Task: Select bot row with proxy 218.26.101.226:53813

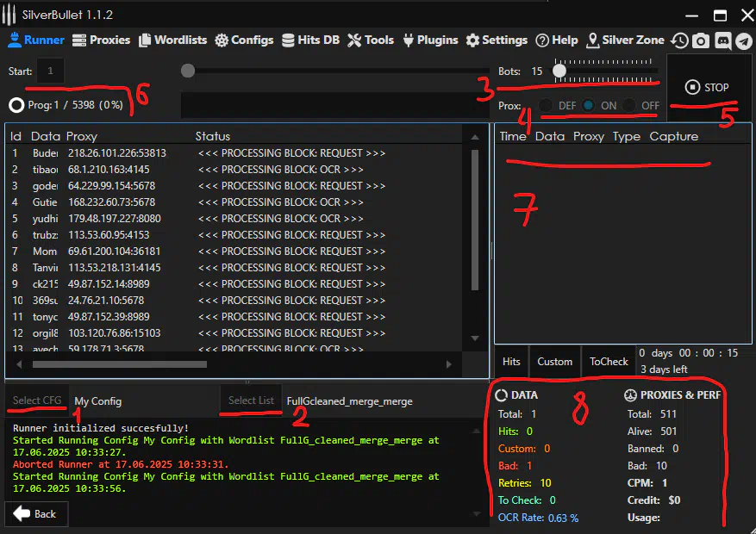Action: click(x=234, y=153)
